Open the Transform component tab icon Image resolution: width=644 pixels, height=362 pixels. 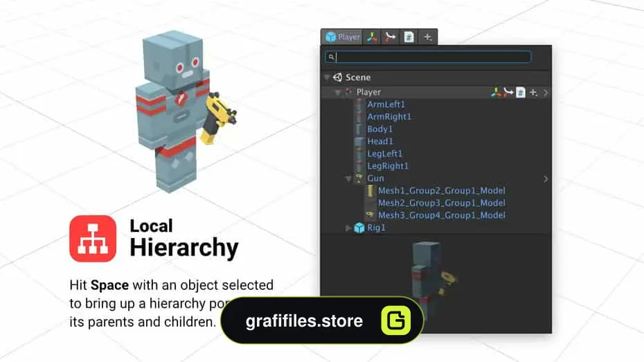click(372, 37)
